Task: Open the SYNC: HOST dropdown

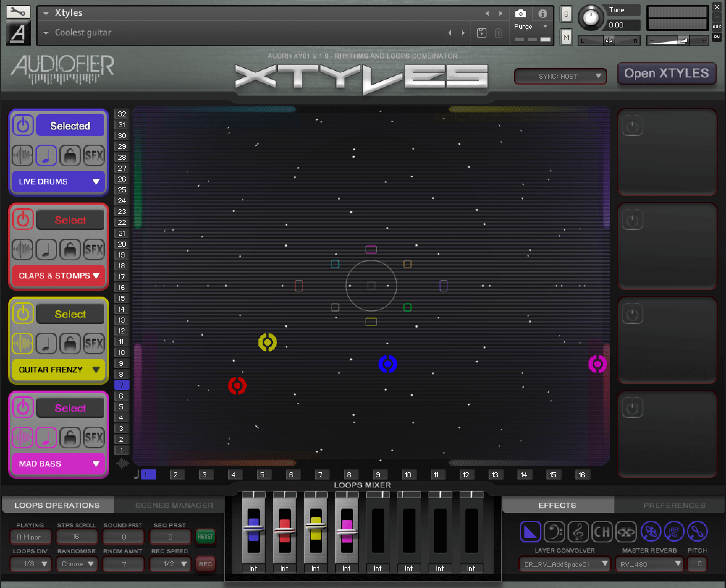Action: tap(560, 76)
